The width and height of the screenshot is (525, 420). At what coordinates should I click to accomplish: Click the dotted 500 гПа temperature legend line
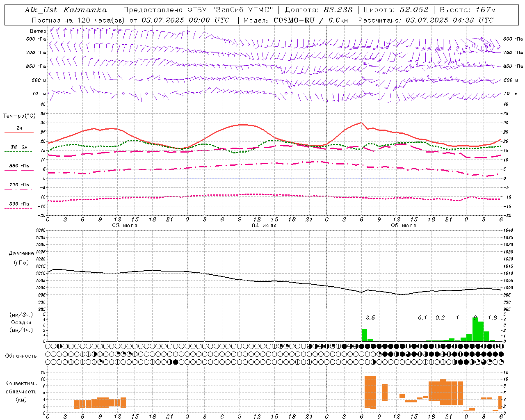pyautogui.click(x=18, y=209)
